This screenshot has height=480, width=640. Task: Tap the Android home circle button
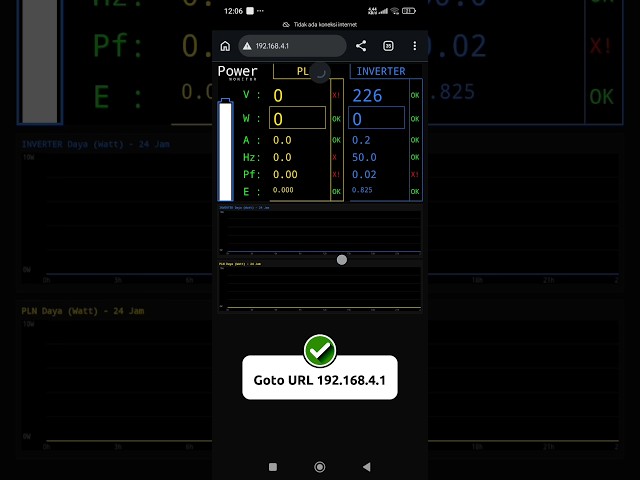[320, 467]
